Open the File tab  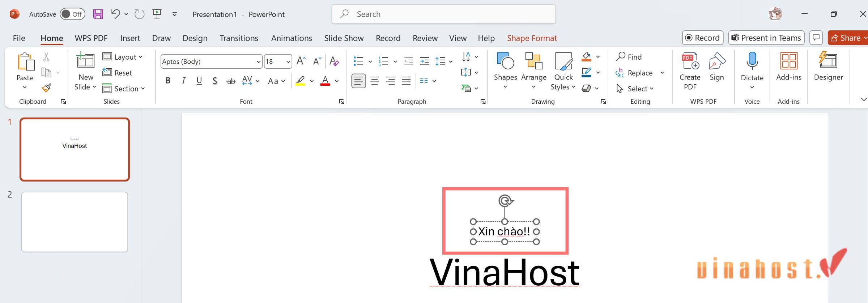tap(19, 38)
